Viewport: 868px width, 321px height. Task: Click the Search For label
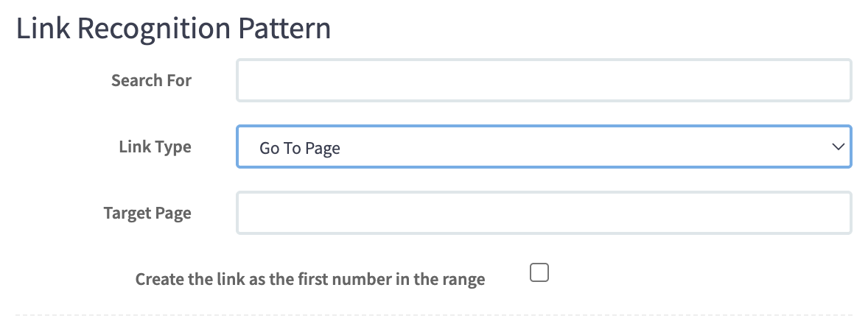[x=151, y=80]
